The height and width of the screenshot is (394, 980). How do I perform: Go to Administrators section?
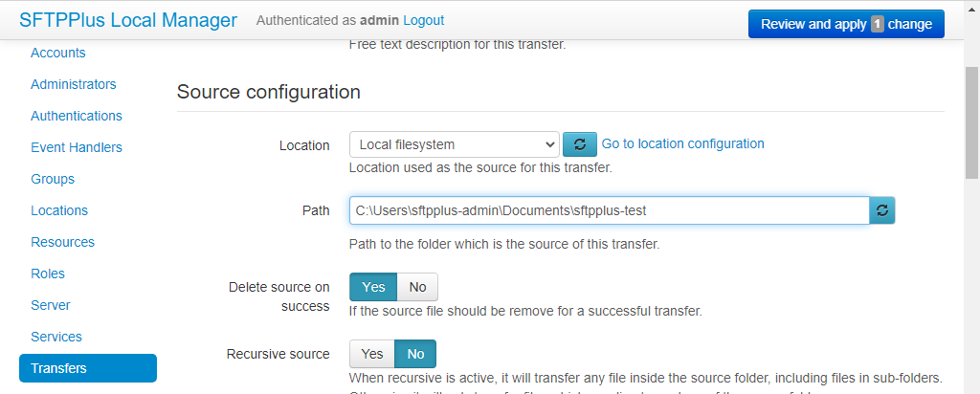pos(73,84)
